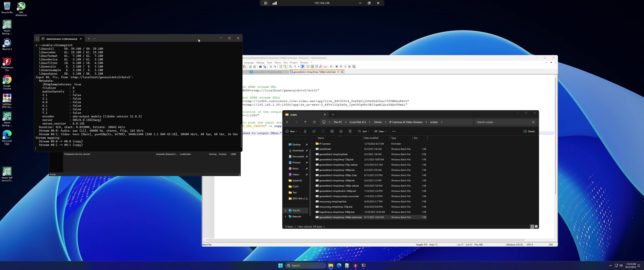Expand Network in navigation pane
Screen dimensions: 644x270
[x=285, y=217]
